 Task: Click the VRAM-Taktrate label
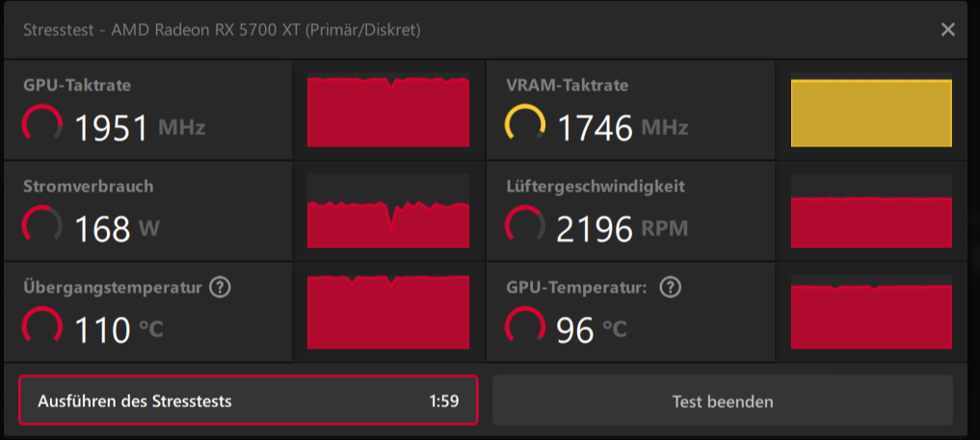(x=567, y=86)
